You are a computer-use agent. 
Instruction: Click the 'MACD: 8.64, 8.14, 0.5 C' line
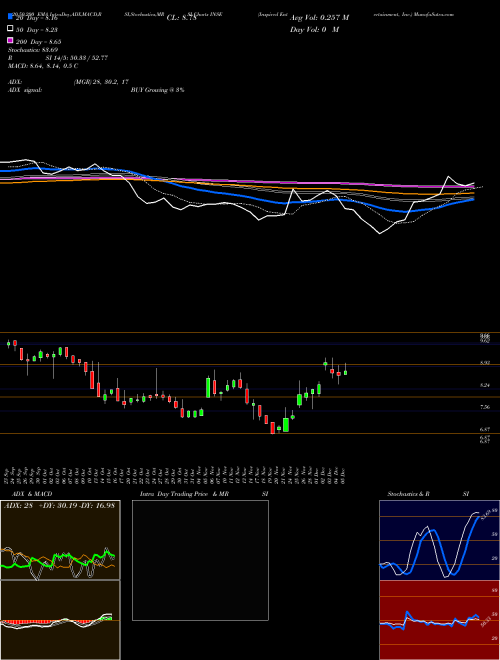(x=43, y=66)
